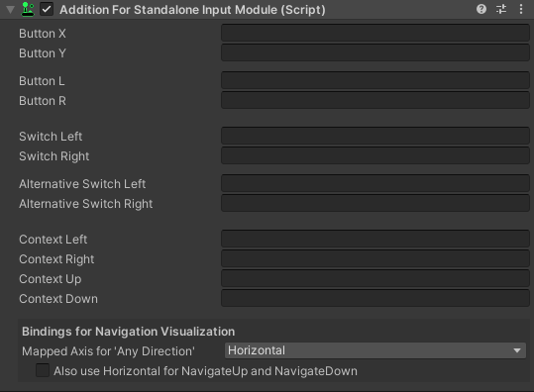
Task: Click the Switch Left input field
Action: tap(375, 137)
